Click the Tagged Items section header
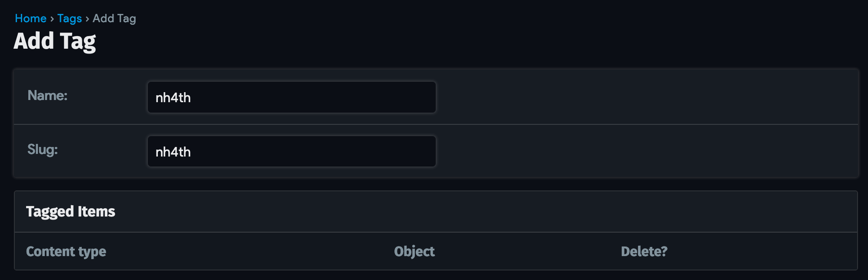868x280 pixels. click(71, 212)
